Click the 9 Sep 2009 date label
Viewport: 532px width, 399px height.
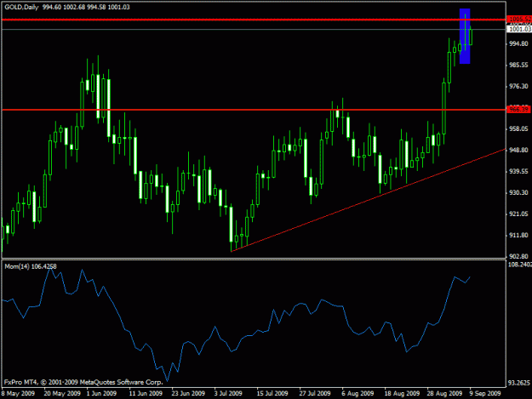coord(485,393)
